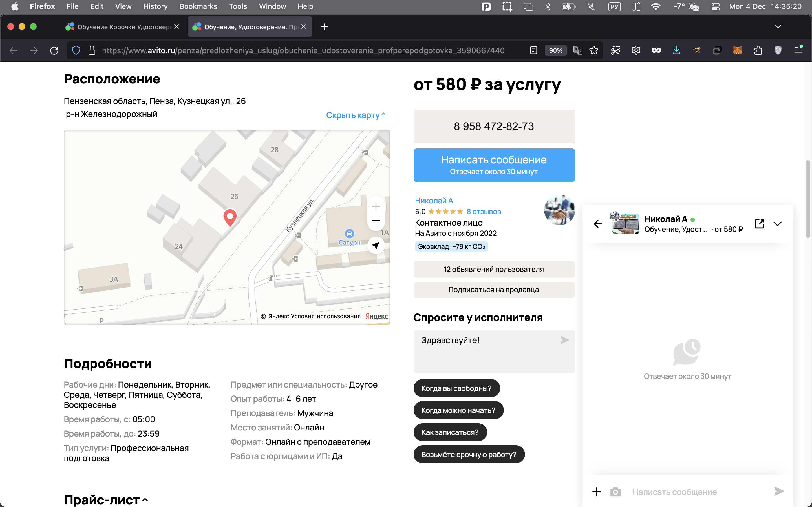Bookmark page with the star icon

[x=593, y=50]
